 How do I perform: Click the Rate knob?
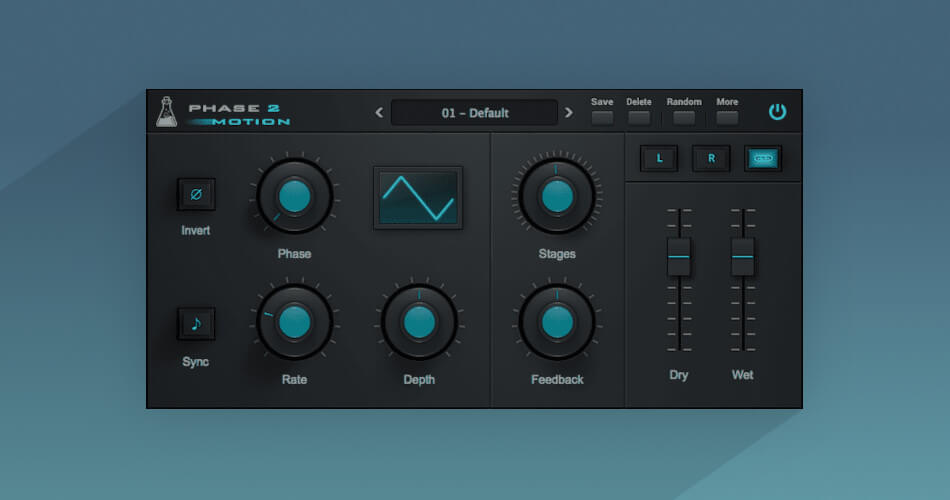tap(294, 322)
